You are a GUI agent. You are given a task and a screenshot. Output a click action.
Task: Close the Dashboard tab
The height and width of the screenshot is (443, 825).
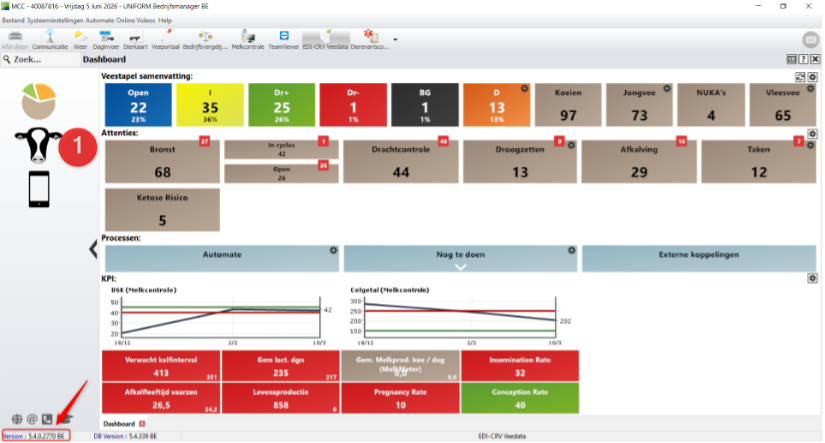tap(142, 424)
